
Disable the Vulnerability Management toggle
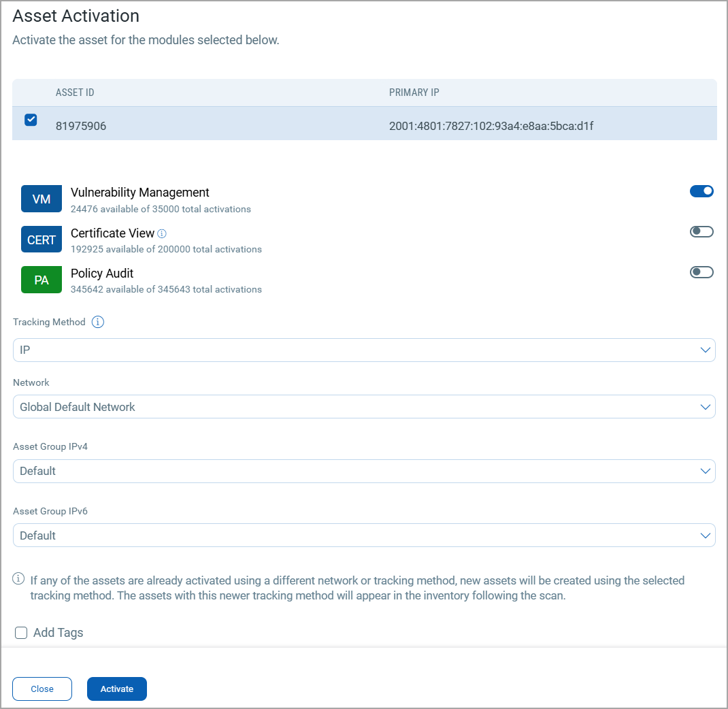click(701, 191)
